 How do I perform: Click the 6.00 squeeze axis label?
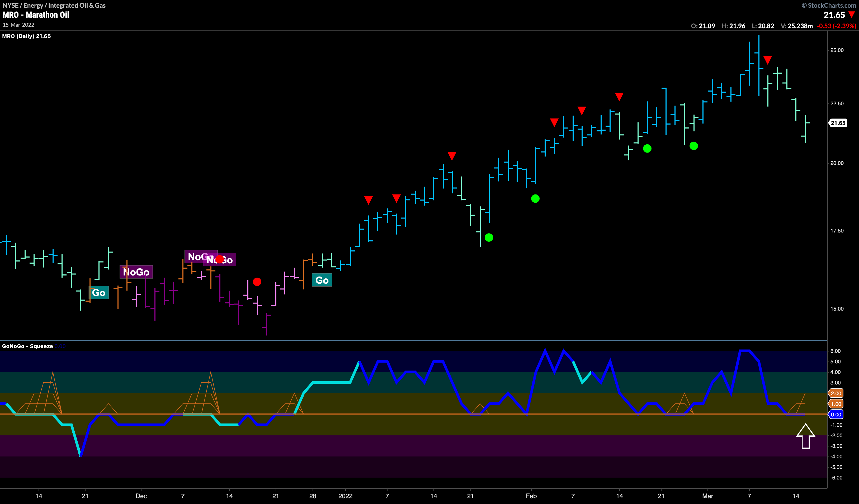pos(836,351)
